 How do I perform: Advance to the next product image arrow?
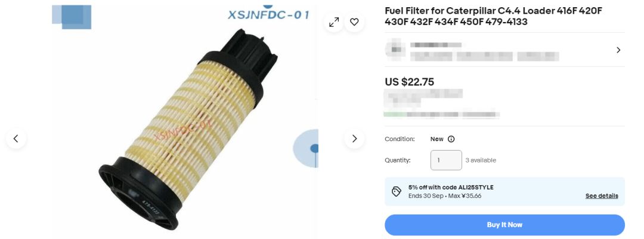[x=354, y=139]
